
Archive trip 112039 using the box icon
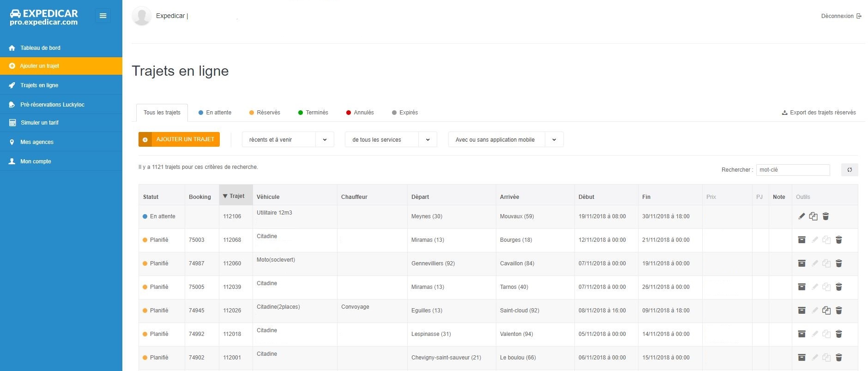click(x=802, y=287)
